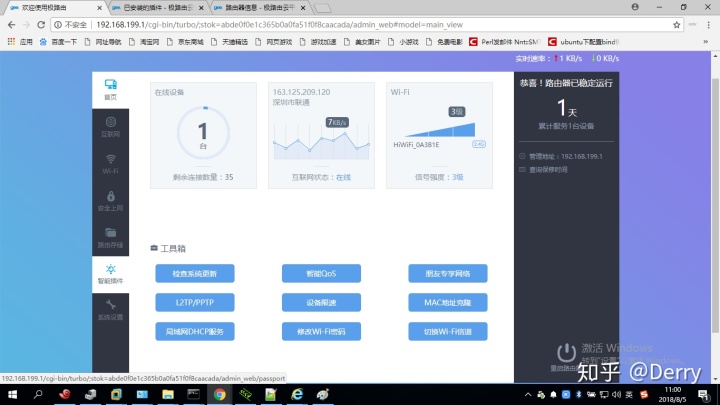Open the Perl发邮件 bookmark

[x=505, y=42]
